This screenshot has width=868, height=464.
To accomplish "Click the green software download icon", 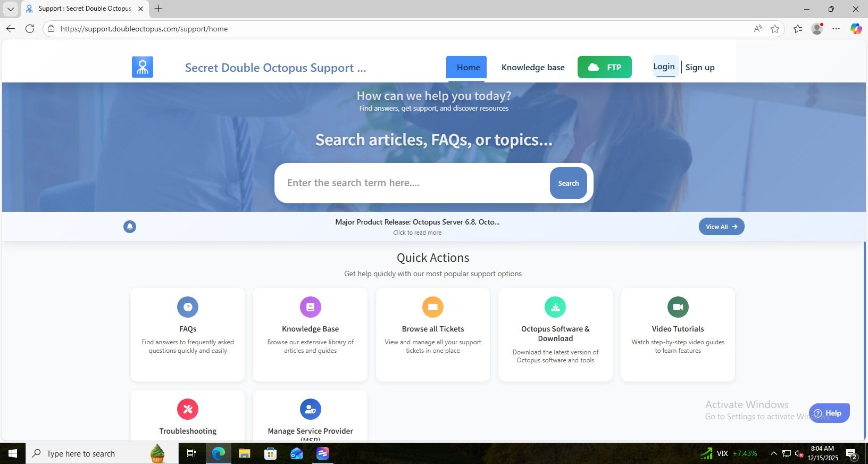I will coord(555,307).
